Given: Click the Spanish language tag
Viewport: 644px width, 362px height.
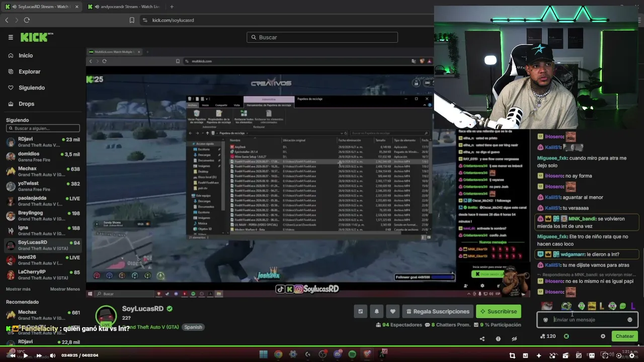Looking at the screenshot, I should tap(193, 327).
